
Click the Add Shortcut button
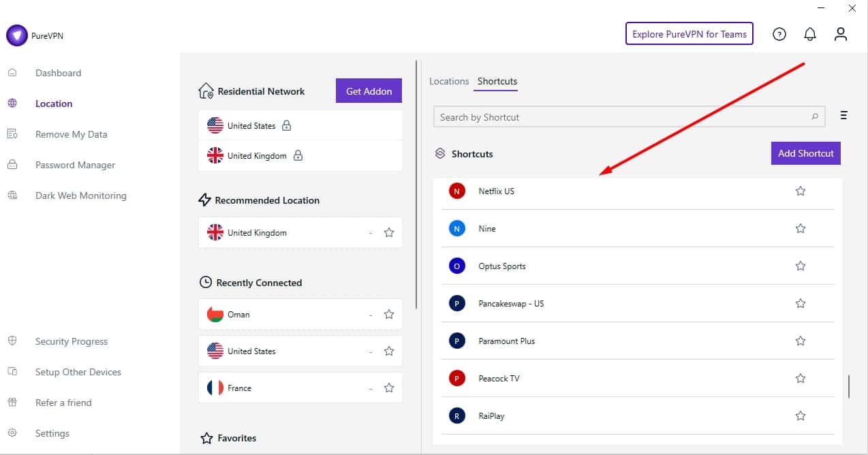click(x=805, y=153)
